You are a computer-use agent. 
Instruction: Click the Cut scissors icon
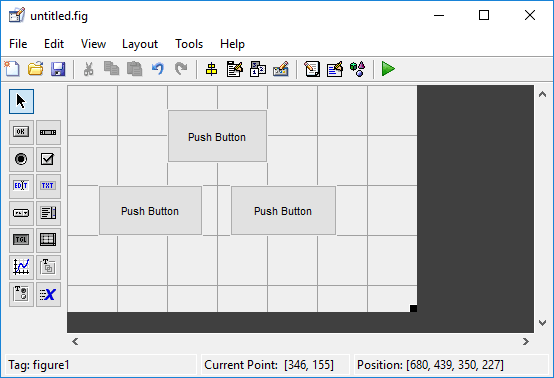pyautogui.click(x=89, y=69)
